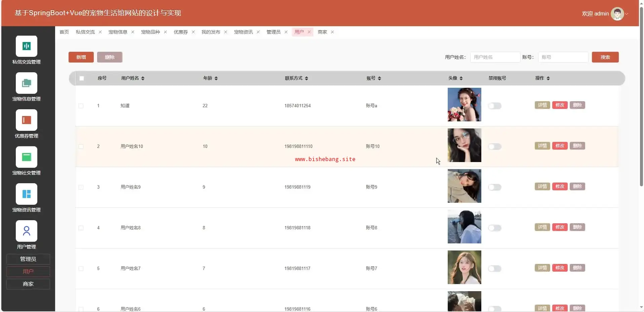Close the 私信交流 tab
644x312 pixels.
click(x=100, y=32)
